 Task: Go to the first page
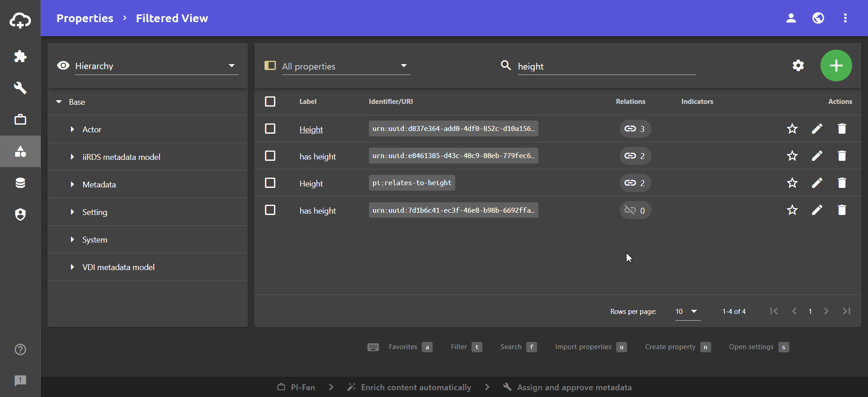pyautogui.click(x=774, y=311)
